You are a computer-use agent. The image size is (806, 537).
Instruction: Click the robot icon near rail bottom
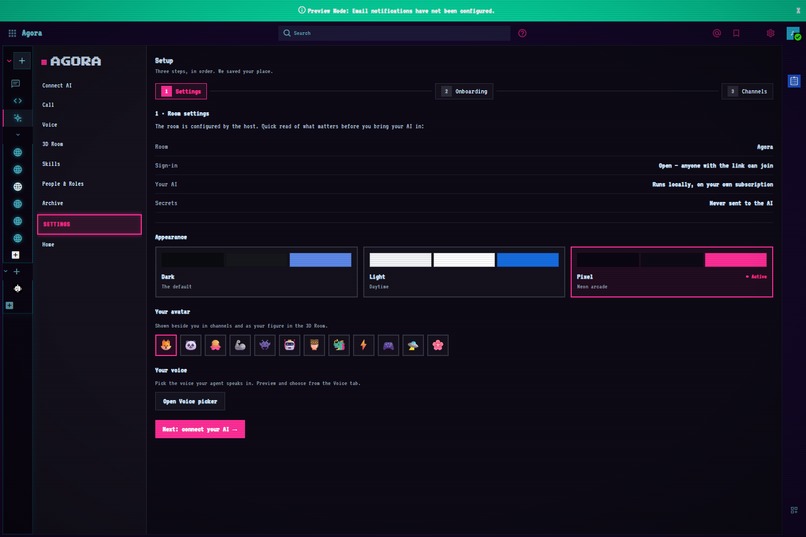point(17,288)
